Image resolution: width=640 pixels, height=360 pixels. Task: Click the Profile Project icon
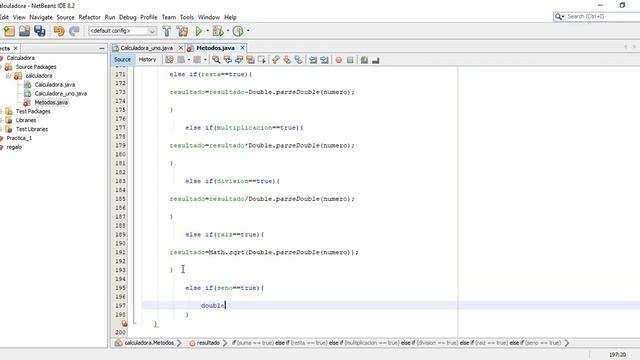[238, 31]
